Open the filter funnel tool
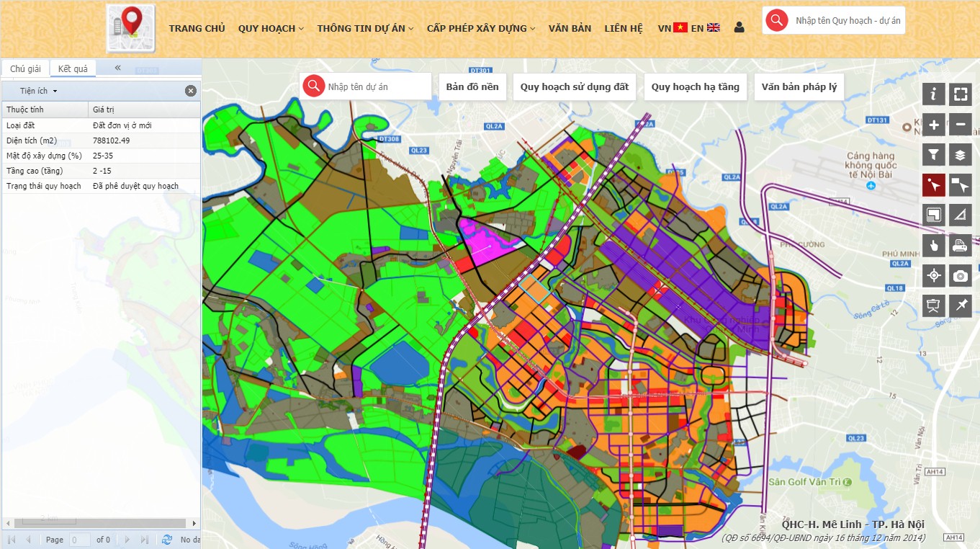Viewport: 980px width, 549px height. (934, 154)
